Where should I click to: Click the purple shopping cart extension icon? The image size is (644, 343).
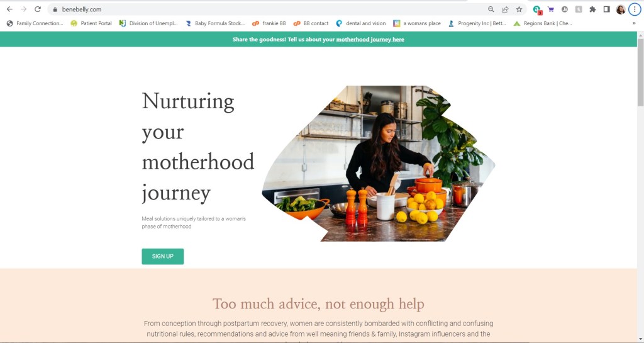point(551,9)
